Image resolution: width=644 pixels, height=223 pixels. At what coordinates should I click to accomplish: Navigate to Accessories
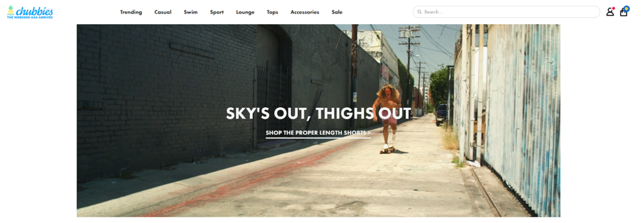point(305,12)
